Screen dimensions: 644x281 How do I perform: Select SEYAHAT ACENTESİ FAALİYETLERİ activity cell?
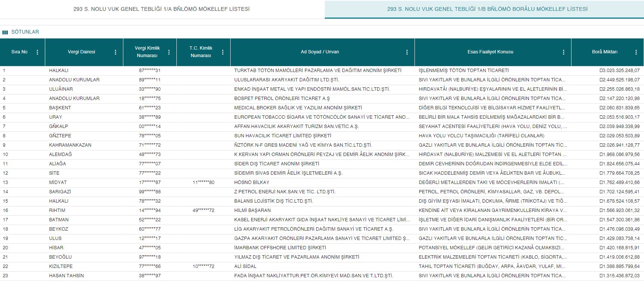(x=493, y=127)
